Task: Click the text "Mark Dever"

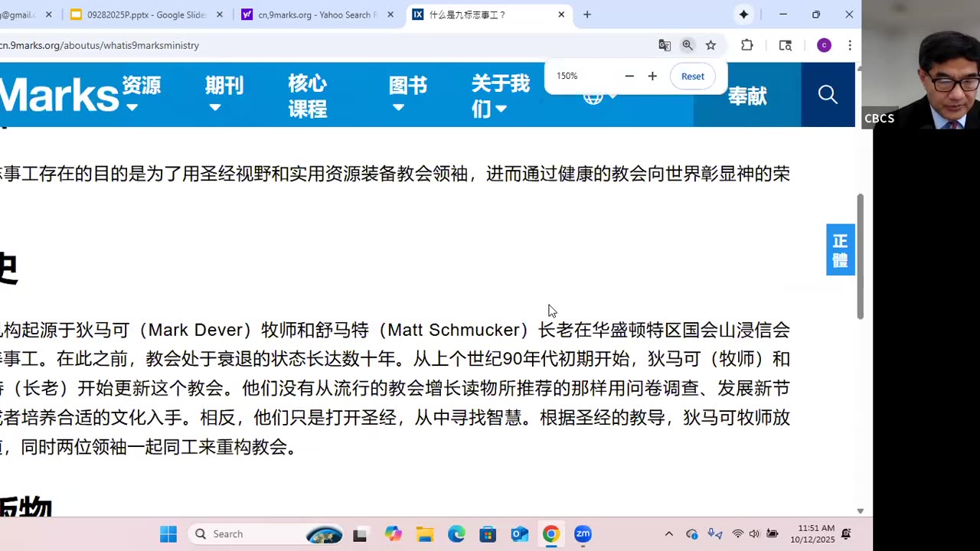Action: pyautogui.click(x=195, y=330)
